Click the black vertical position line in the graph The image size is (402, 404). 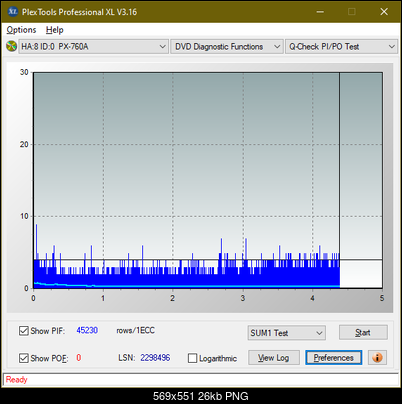tap(339, 180)
